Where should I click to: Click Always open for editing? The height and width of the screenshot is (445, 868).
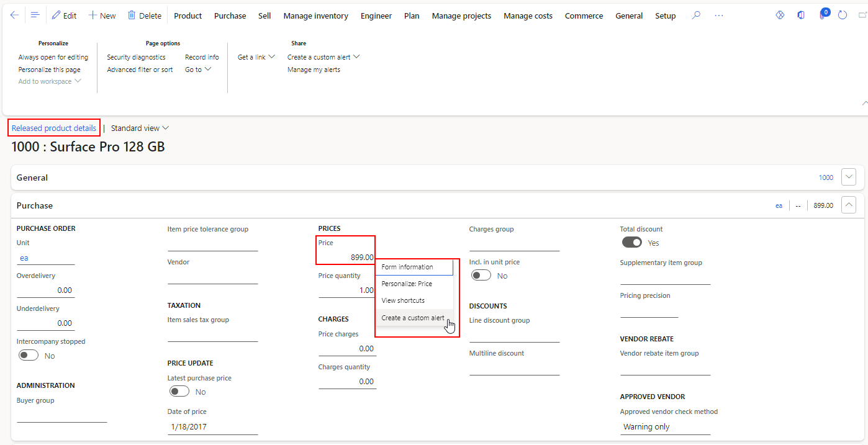click(x=53, y=57)
